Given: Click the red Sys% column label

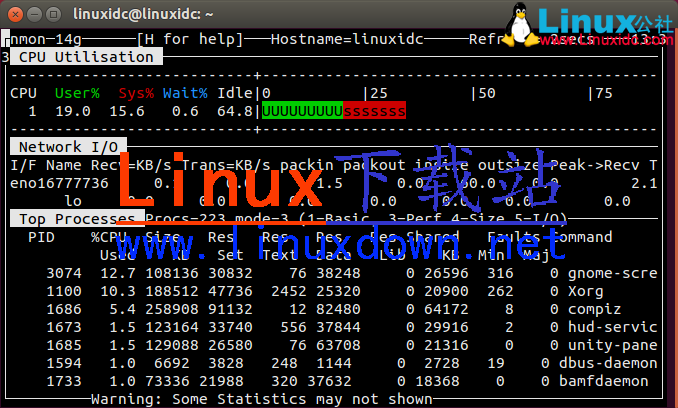Looking at the screenshot, I should tap(136, 93).
